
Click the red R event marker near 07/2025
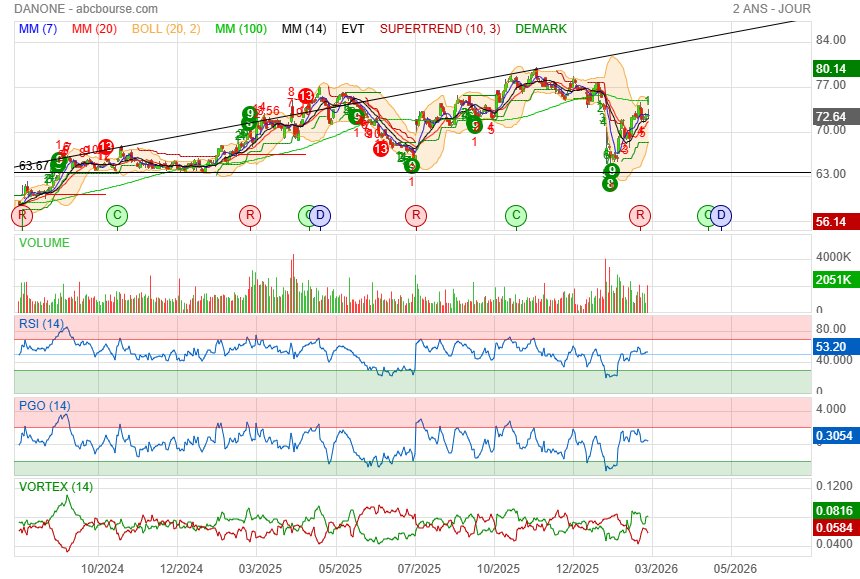tap(416, 215)
